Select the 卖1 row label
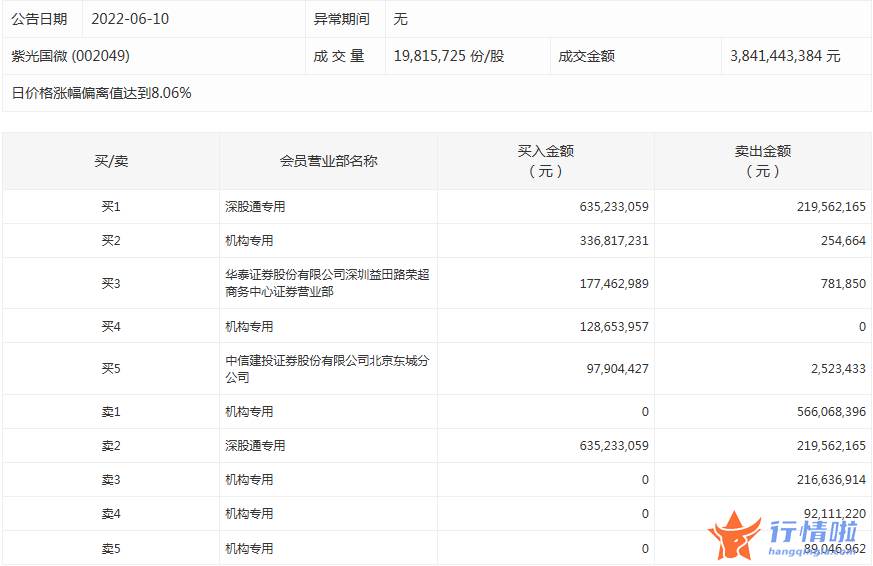 point(111,411)
